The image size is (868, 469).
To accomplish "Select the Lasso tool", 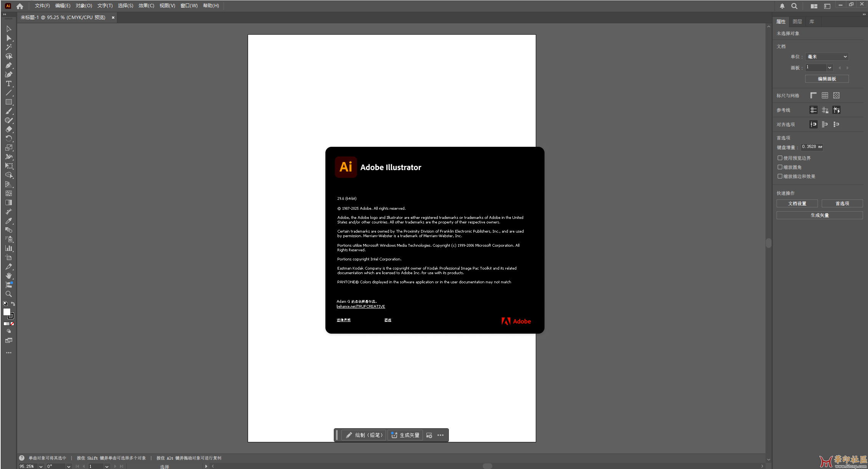I will coord(9,56).
